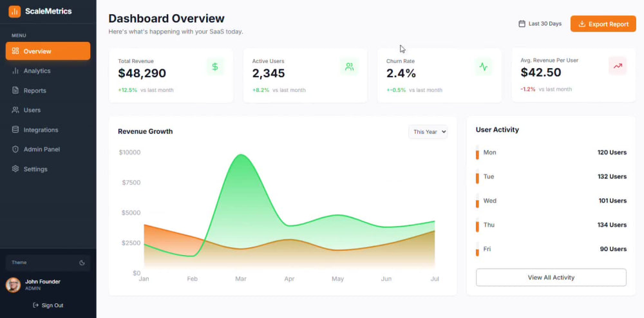Click the Fri activity progress bar

[x=477, y=249]
